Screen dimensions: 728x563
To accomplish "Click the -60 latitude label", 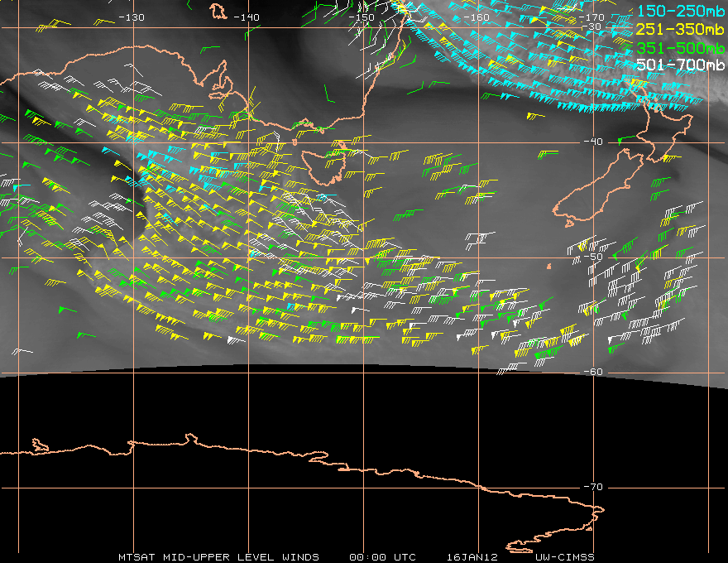I will (x=592, y=372).
